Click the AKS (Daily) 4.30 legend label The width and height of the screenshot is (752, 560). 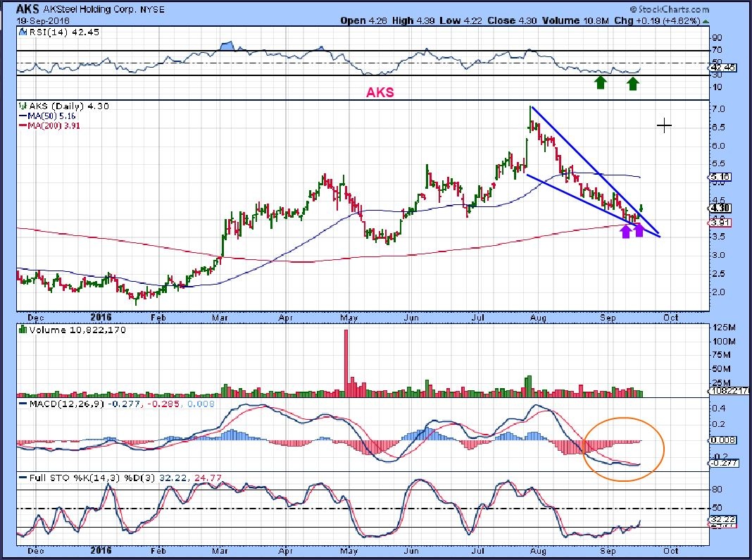click(56, 106)
